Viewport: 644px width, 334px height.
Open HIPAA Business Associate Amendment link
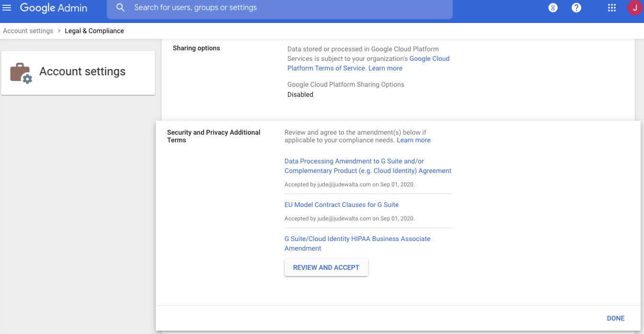[357, 243]
